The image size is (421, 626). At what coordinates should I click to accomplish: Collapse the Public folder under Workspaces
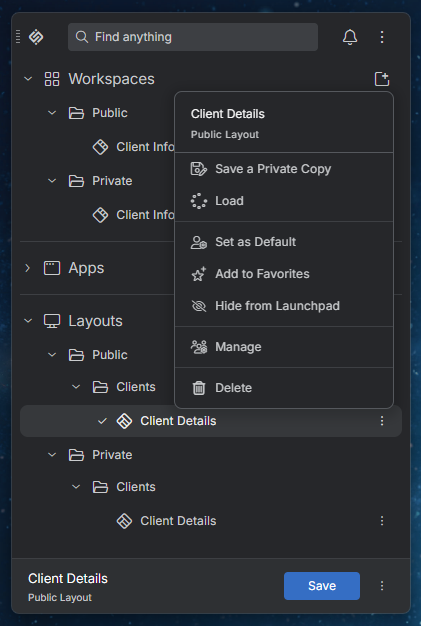pyautogui.click(x=52, y=113)
